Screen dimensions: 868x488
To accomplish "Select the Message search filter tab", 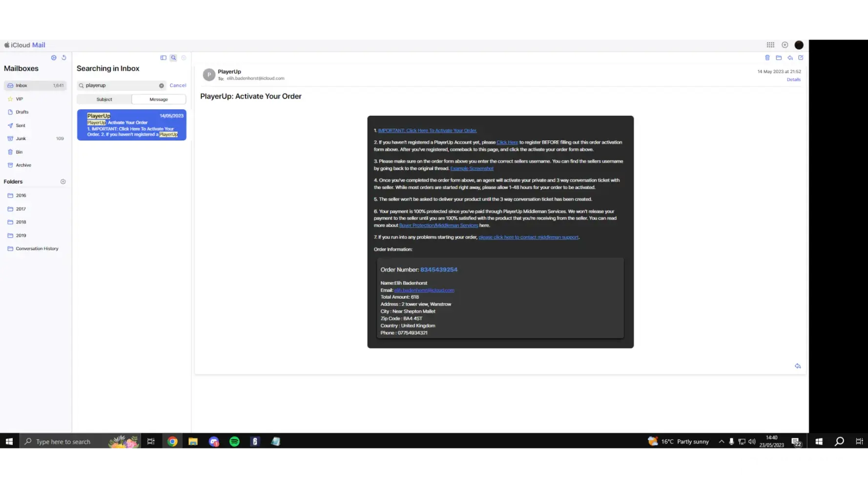I will [x=159, y=100].
